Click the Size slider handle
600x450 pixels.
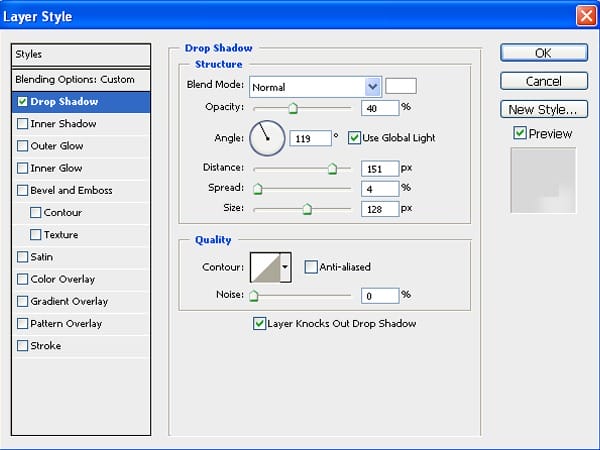tap(307, 209)
